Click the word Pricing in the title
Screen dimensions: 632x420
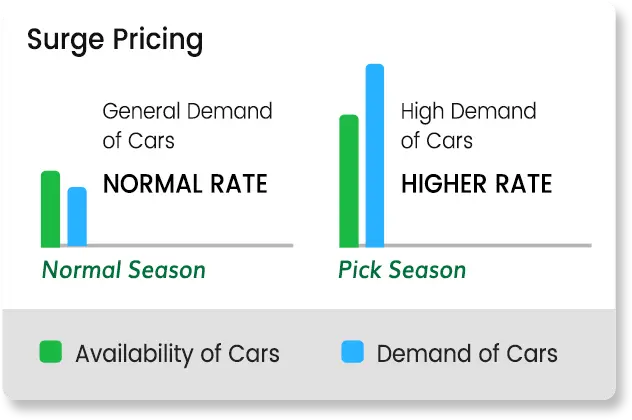(158, 40)
